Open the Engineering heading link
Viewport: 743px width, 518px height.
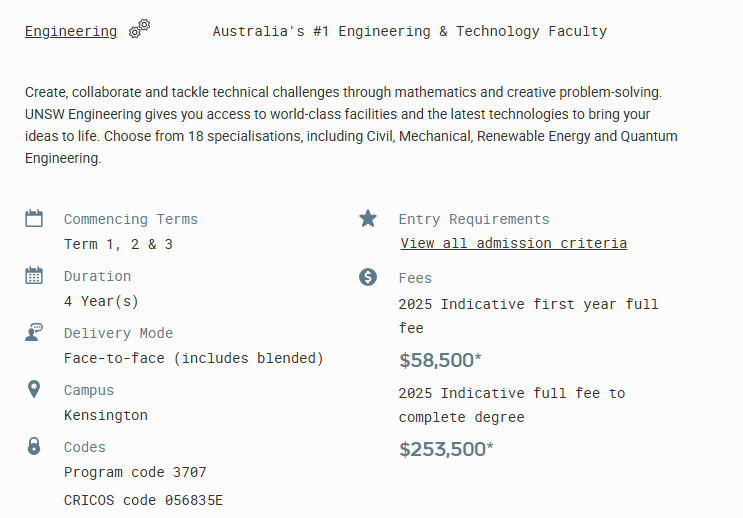[71, 31]
